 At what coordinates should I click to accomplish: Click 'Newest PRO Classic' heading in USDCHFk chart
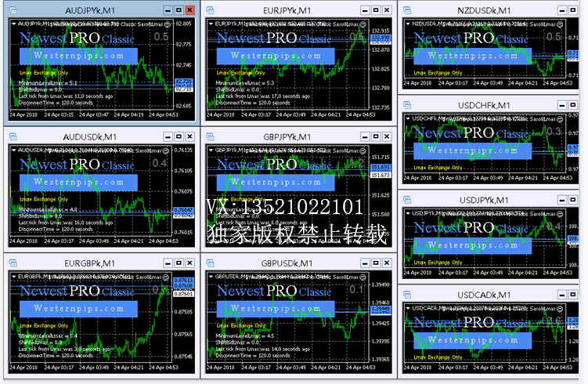tap(471, 132)
